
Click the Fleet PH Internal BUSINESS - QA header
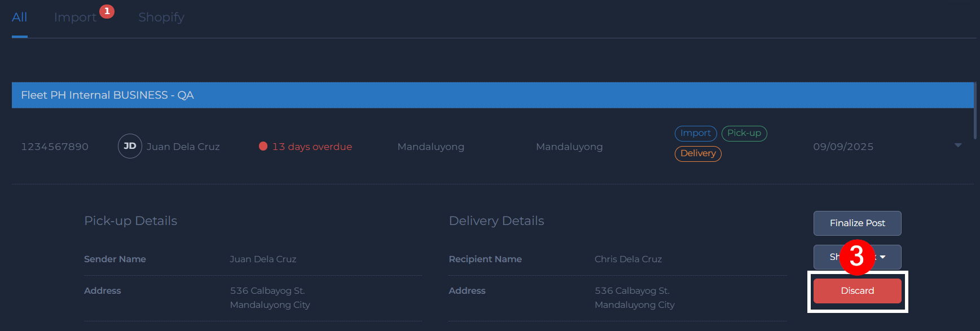tap(107, 95)
